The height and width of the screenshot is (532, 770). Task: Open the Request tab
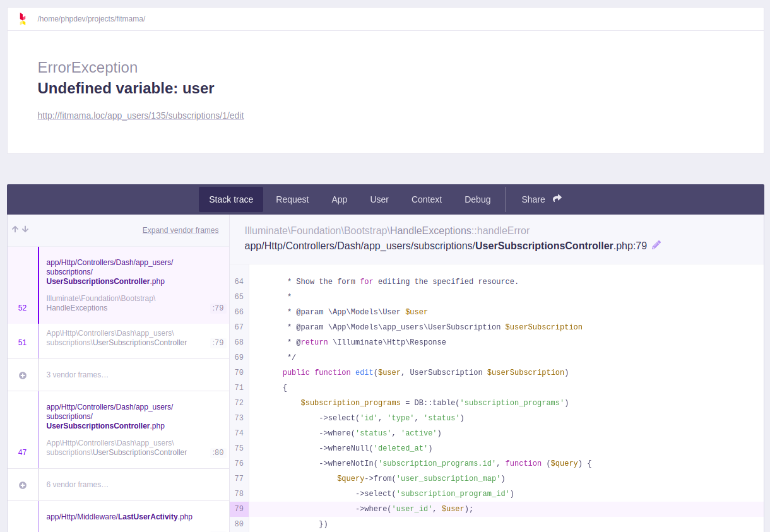[292, 199]
